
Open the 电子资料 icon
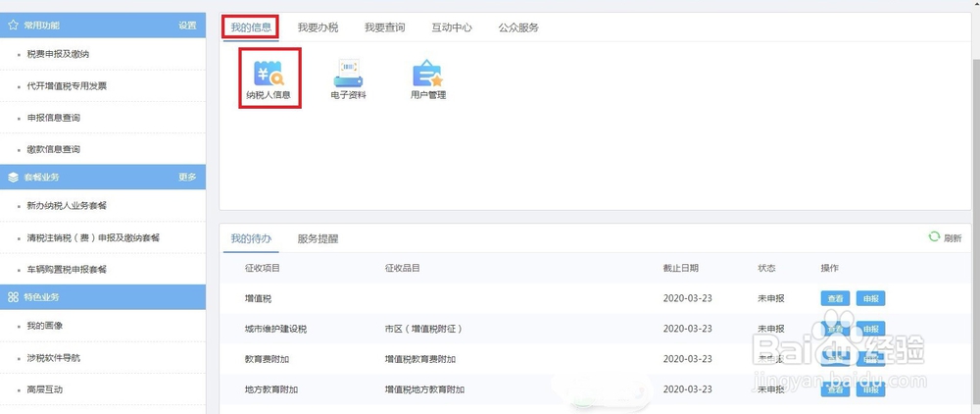(348, 78)
